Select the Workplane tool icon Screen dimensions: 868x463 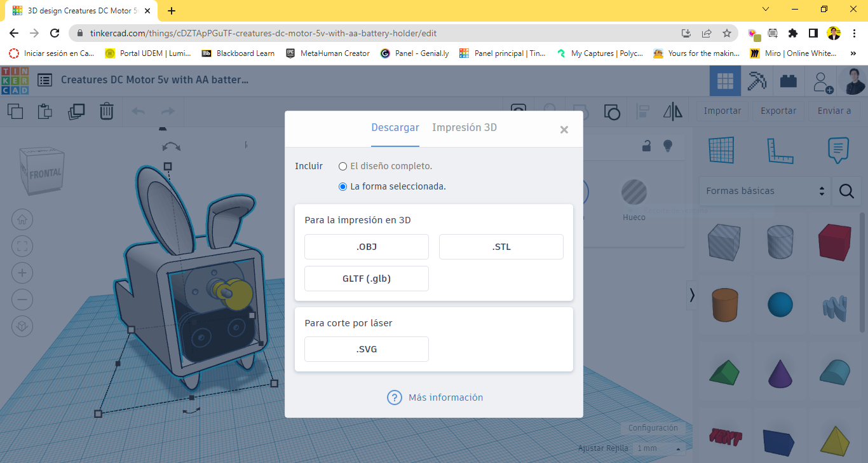click(721, 150)
